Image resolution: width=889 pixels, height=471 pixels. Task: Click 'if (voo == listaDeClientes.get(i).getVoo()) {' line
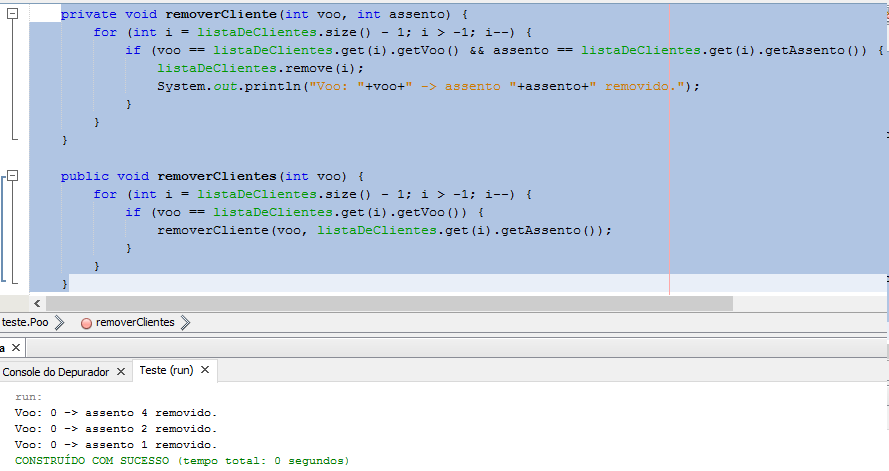(304, 212)
